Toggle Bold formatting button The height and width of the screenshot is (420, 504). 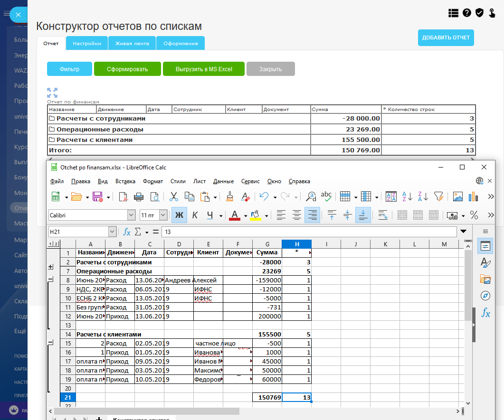pyautogui.click(x=179, y=215)
